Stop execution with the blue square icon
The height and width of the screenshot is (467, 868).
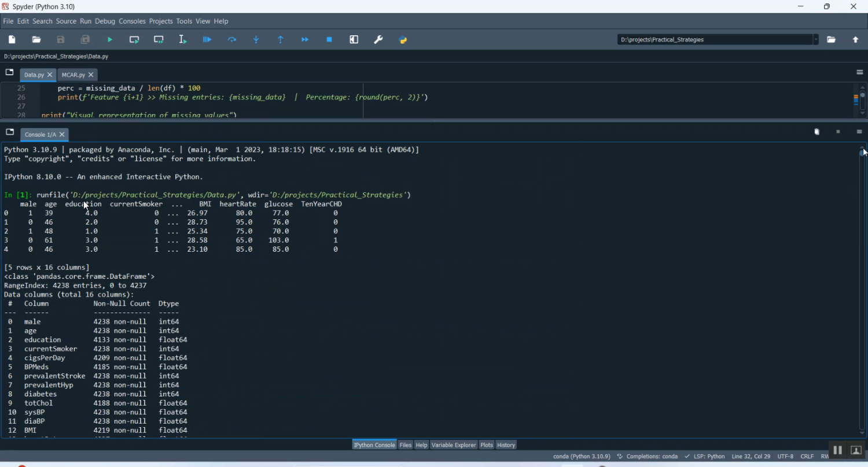tap(329, 39)
